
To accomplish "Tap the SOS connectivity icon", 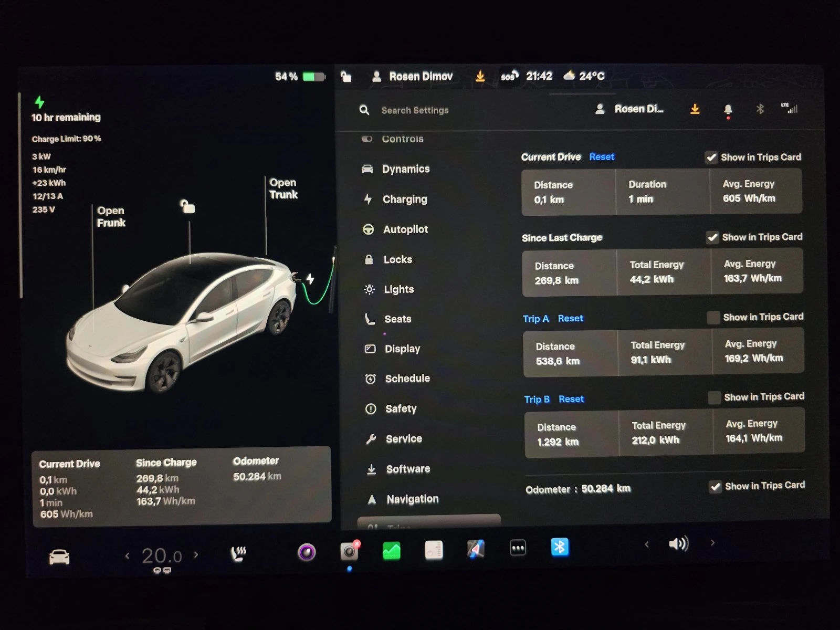I will point(509,76).
